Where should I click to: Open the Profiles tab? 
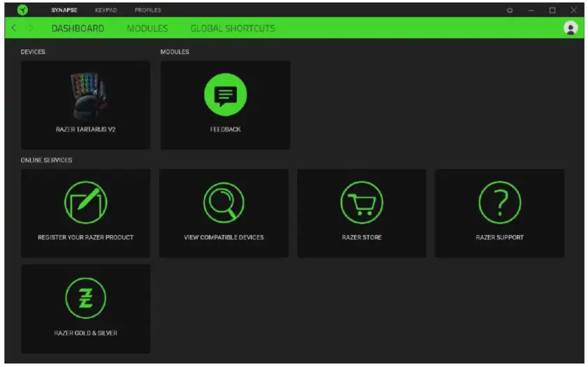click(x=148, y=10)
